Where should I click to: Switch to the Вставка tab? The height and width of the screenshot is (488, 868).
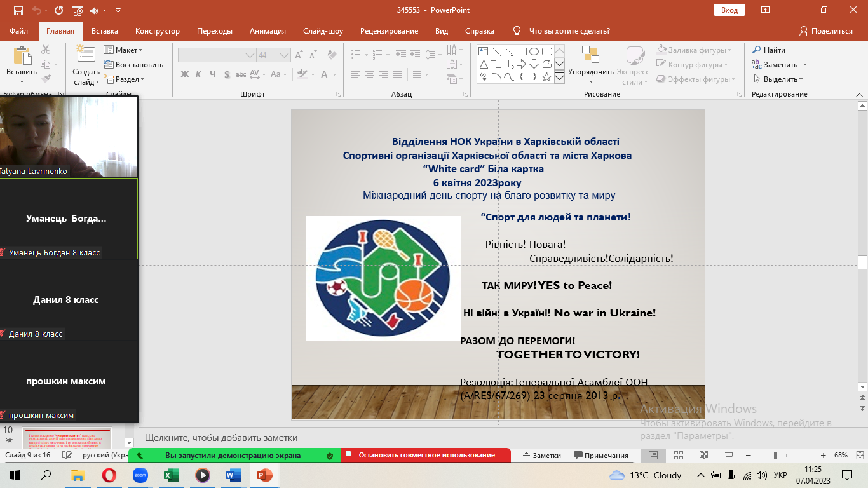pos(105,31)
